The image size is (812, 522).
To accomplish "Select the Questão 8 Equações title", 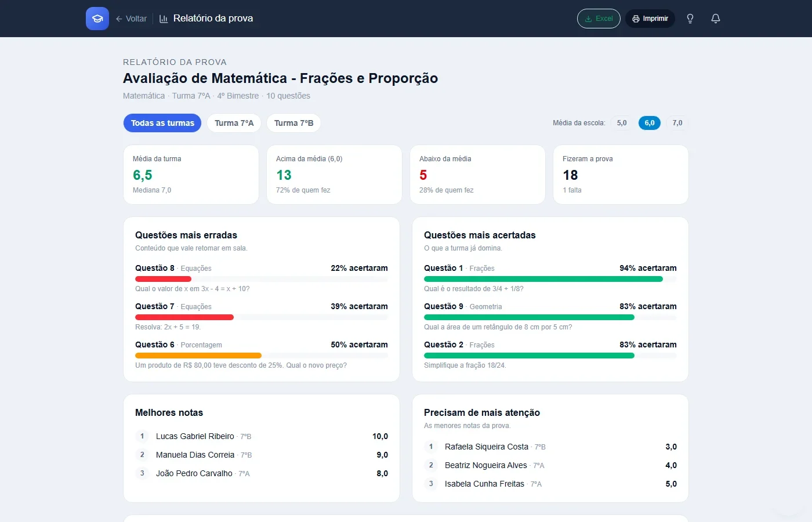I will coord(173,268).
